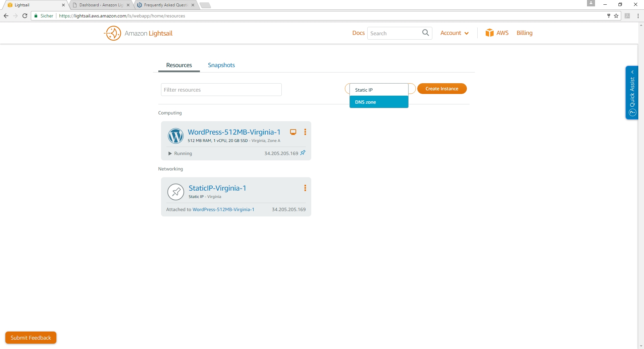The width and height of the screenshot is (644, 349).
Task: Click the Amazon Lightsail logo icon
Action: 113,33
